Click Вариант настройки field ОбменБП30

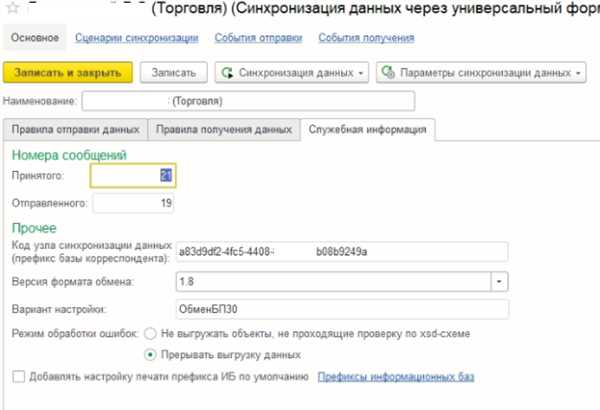tap(342, 309)
